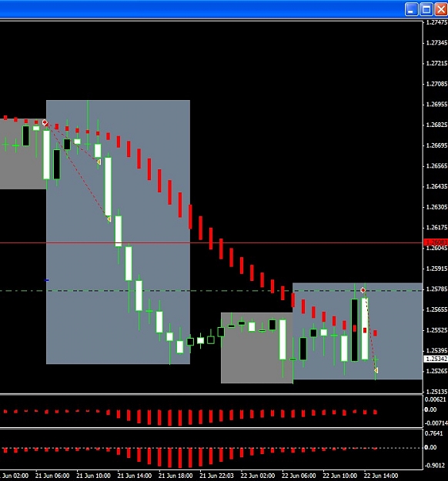Viewport: 448px width, 481px height.
Task: Click the 22 Jun 10:00 time label
Action: [340, 476]
